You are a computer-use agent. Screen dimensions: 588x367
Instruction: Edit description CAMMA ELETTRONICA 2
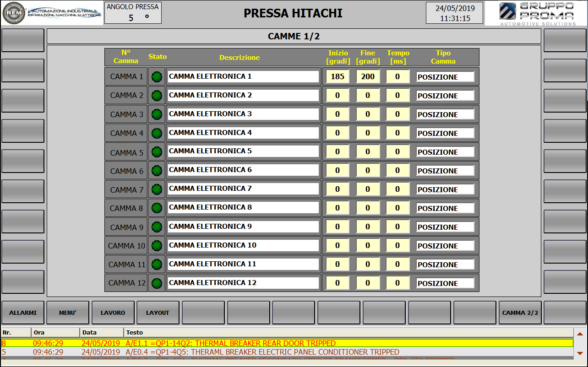[243, 96]
